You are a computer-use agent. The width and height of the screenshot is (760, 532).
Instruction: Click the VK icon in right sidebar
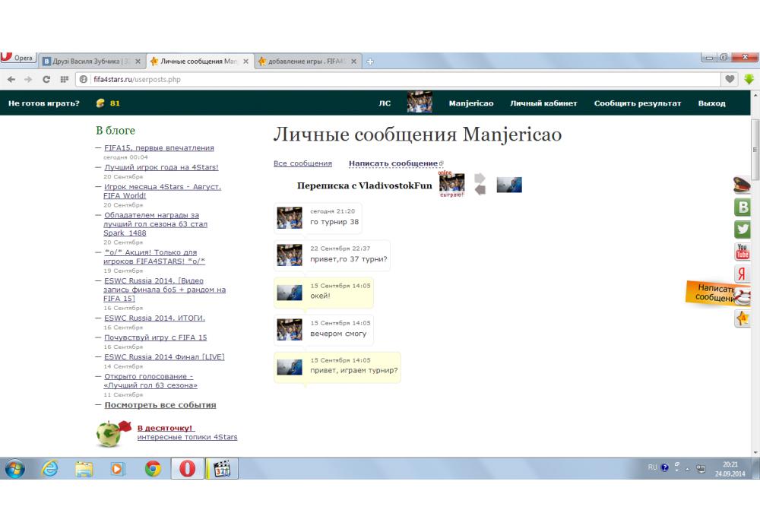coord(743,207)
